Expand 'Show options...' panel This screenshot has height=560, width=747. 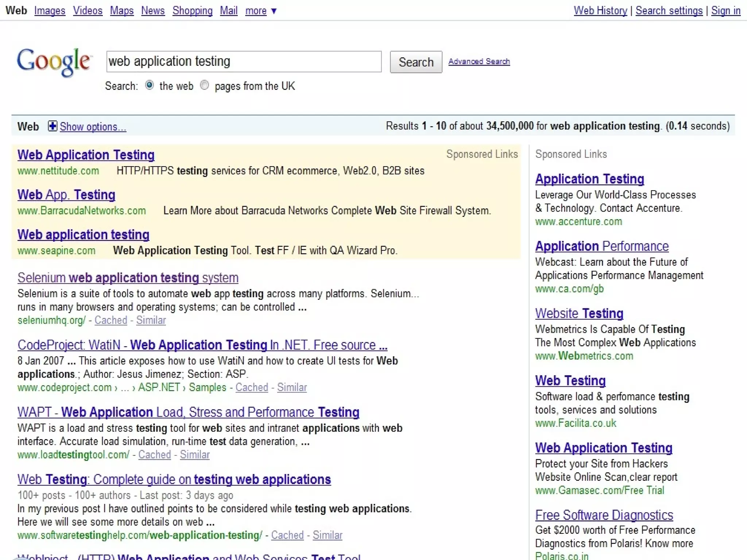click(x=93, y=127)
